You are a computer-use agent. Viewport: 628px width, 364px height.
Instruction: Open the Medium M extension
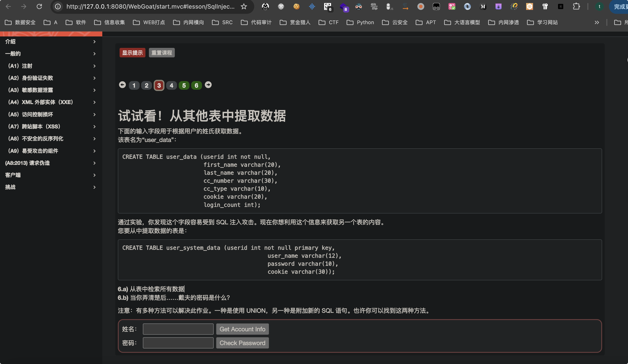pyautogui.click(x=483, y=6)
